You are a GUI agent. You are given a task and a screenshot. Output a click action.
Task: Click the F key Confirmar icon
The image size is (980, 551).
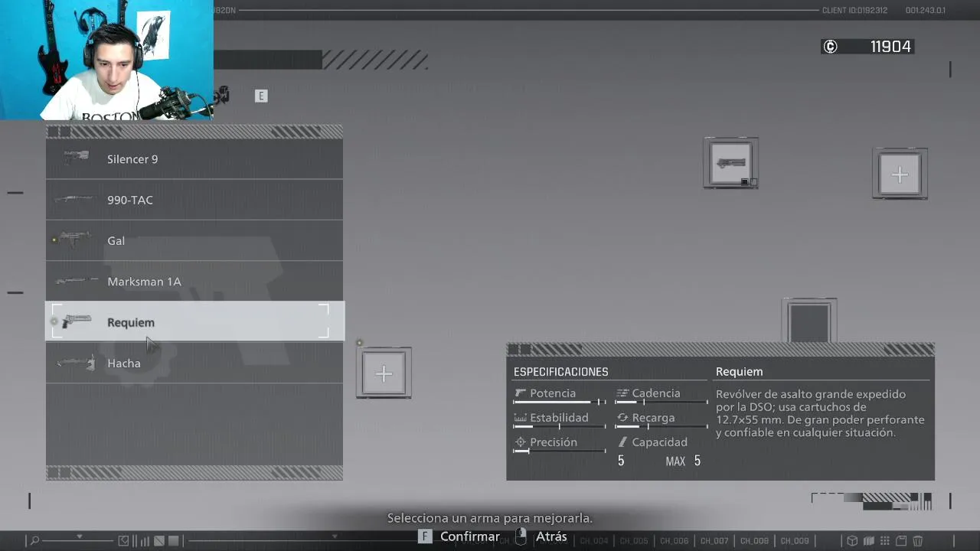tap(425, 536)
